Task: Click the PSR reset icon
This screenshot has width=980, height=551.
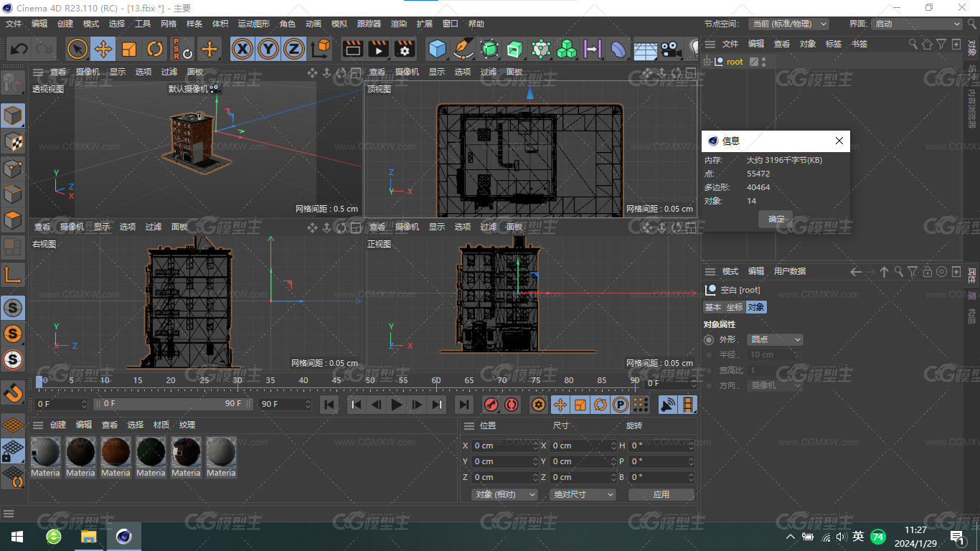Action: point(182,49)
